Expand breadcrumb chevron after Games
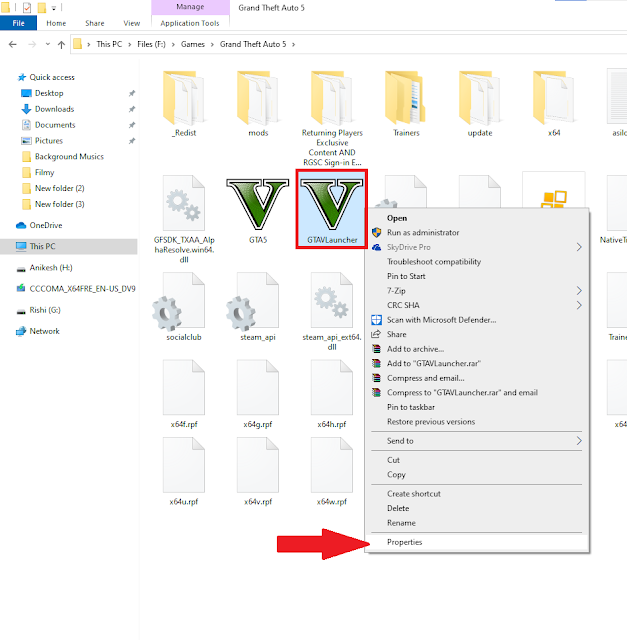The image size is (627, 640). [212, 44]
